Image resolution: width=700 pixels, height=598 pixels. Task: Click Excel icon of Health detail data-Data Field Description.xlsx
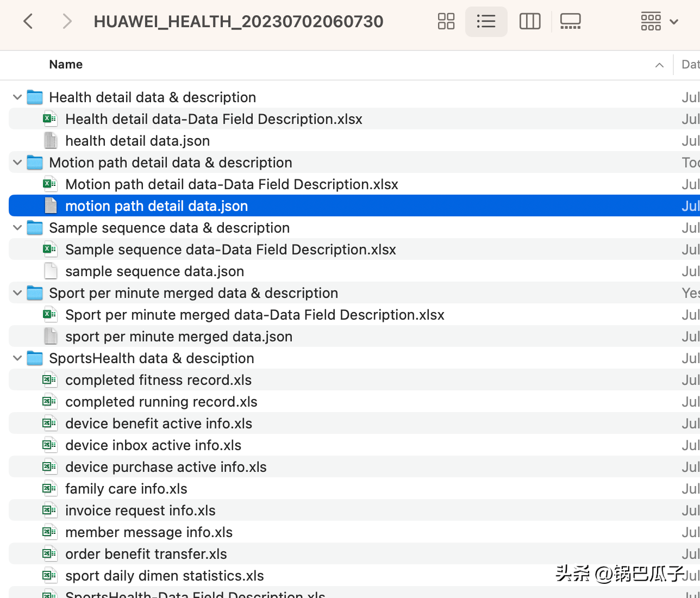pos(50,119)
